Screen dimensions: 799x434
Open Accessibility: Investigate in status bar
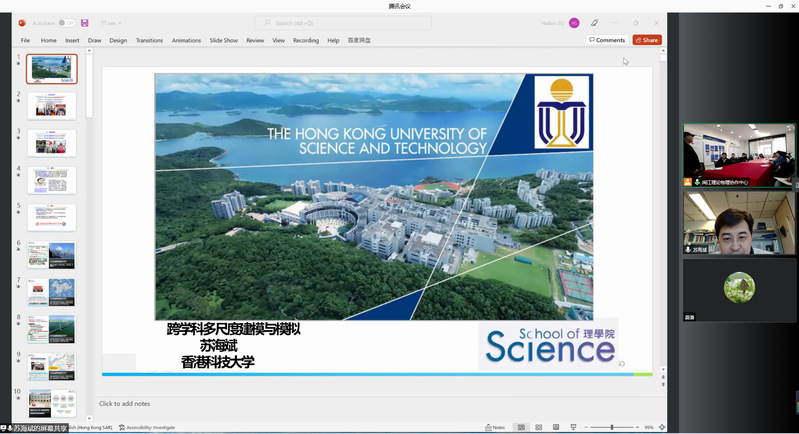point(147,427)
